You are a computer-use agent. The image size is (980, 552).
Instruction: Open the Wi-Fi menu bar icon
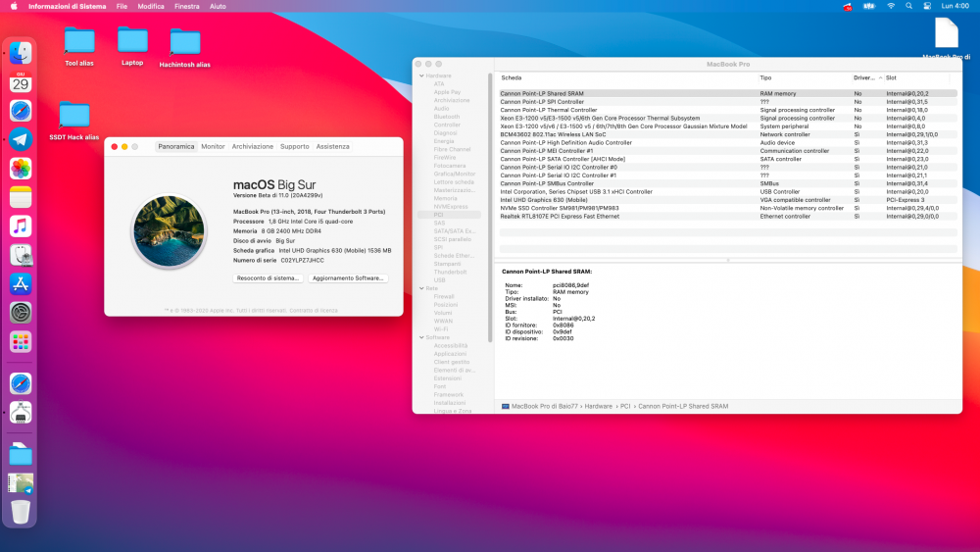(x=891, y=6)
